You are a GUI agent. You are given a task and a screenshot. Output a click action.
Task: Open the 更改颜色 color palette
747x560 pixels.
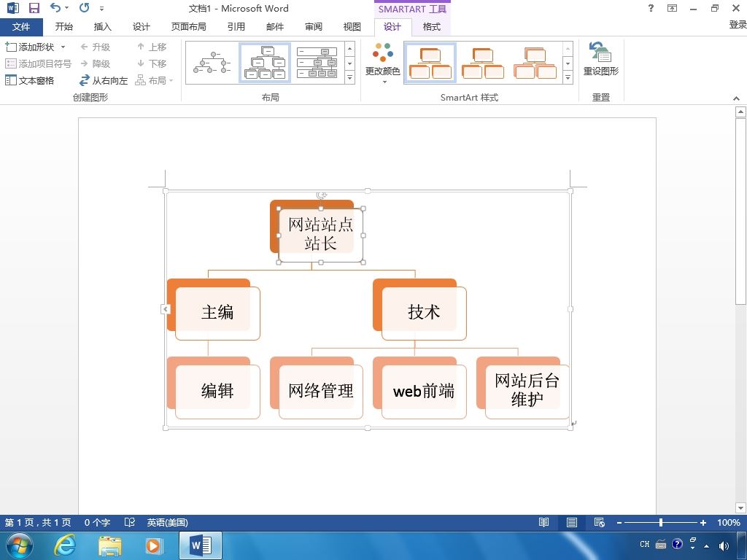coord(382,64)
